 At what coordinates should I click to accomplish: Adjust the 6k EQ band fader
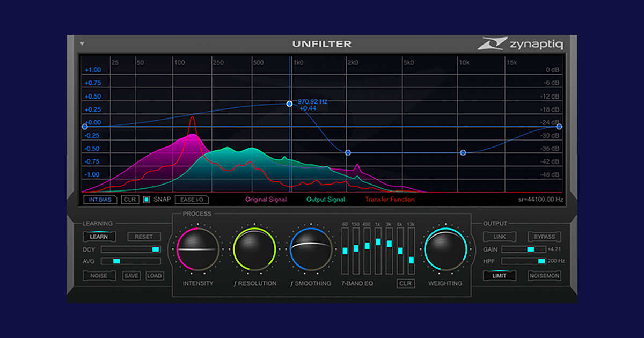[400, 251]
